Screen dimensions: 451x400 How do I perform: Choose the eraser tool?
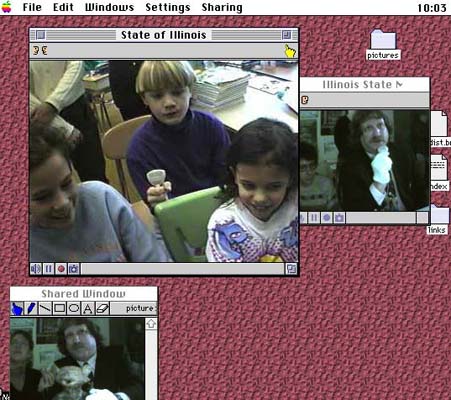click(x=102, y=308)
